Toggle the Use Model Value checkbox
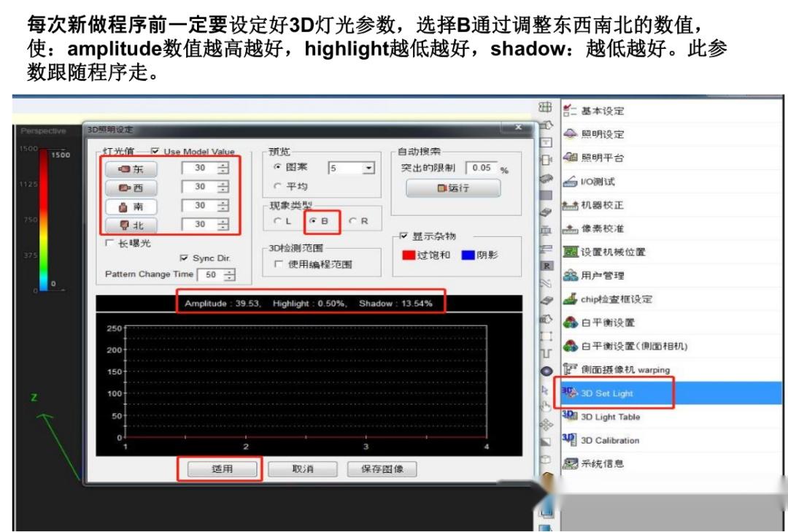 pyautogui.click(x=155, y=151)
